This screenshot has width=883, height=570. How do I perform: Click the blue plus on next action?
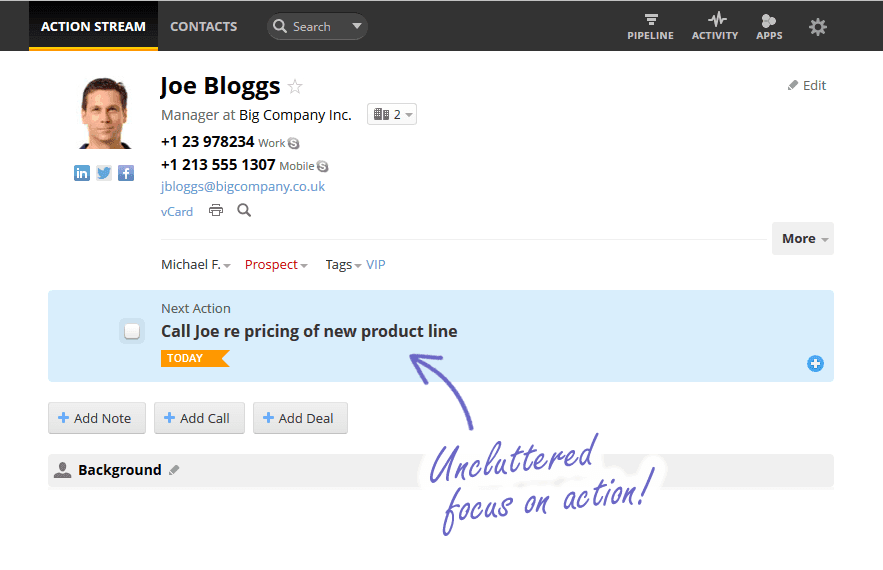point(815,364)
